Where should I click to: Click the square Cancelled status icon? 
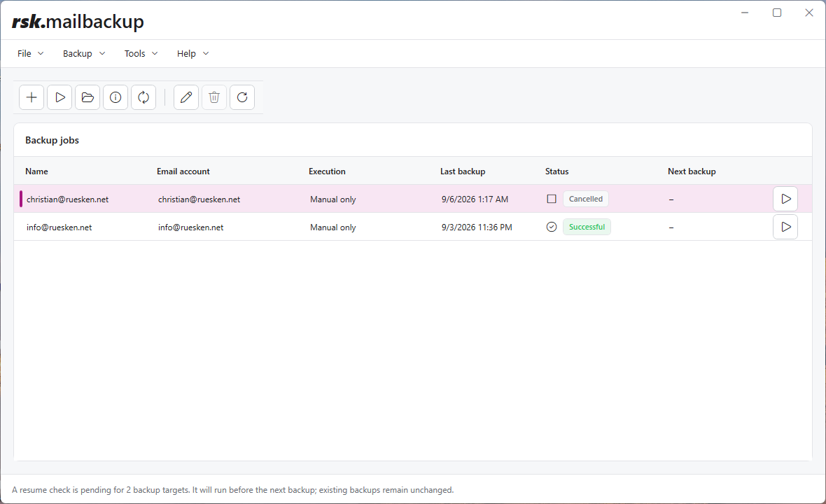point(552,199)
